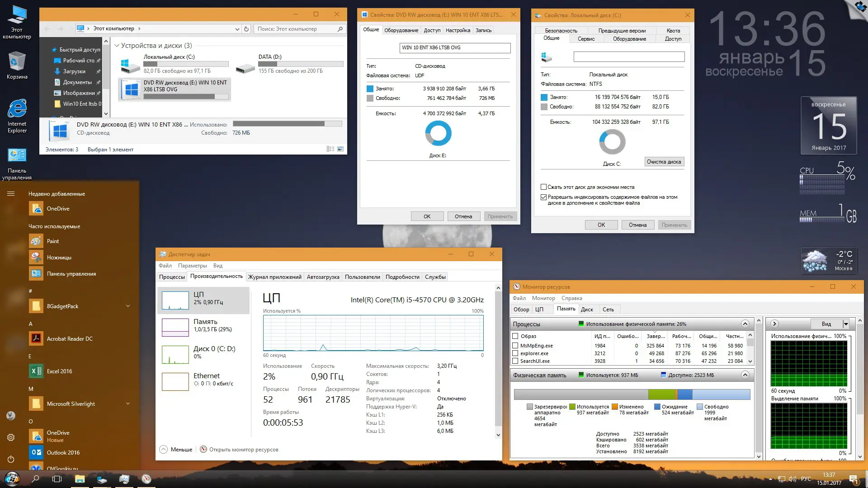Click Resource Monitor icon in Task Manager
Viewport: 868px width, 488px height.
pos(203,449)
